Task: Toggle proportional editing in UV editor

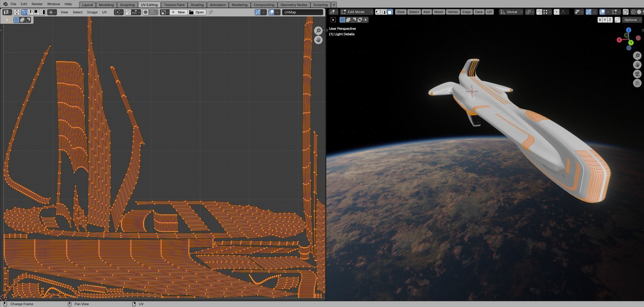Action: coord(146,12)
